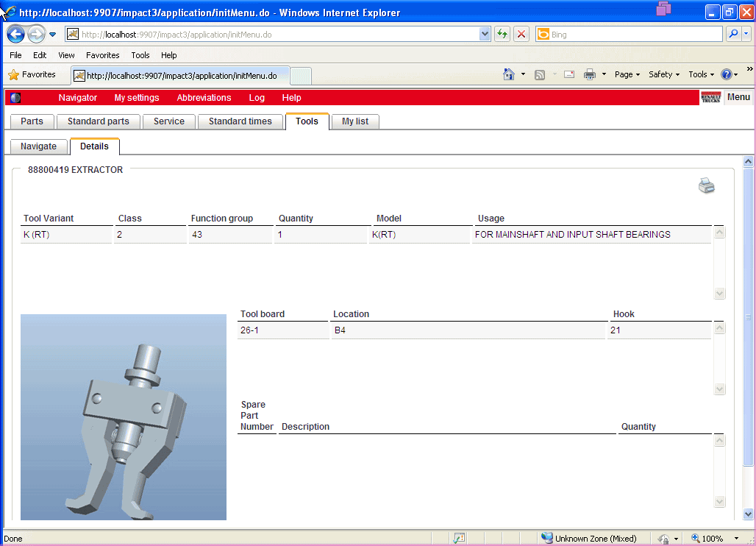Image resolution: width=756 pixels, height=546 pixels.
Task: Click the printer icon in details panel
Action: click(706, 186)
